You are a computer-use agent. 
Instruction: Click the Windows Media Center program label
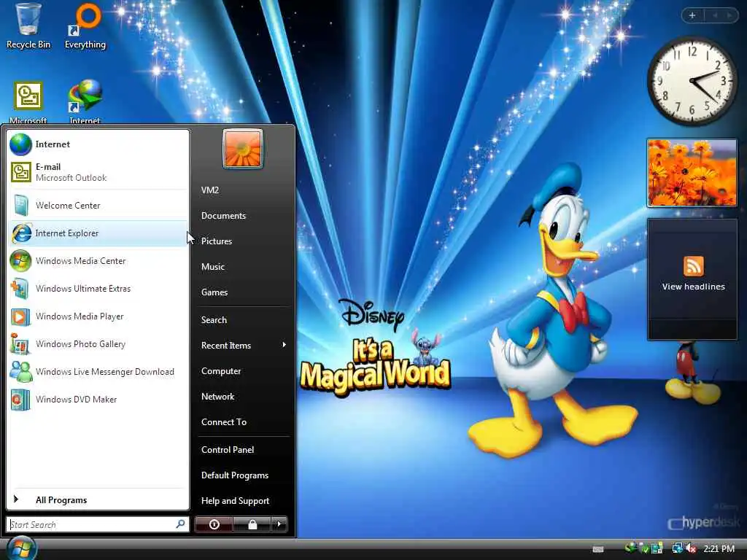81,261
